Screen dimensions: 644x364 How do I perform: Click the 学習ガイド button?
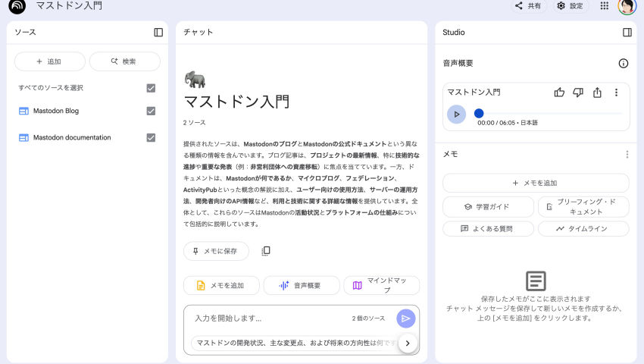click(x=488, y=206)
